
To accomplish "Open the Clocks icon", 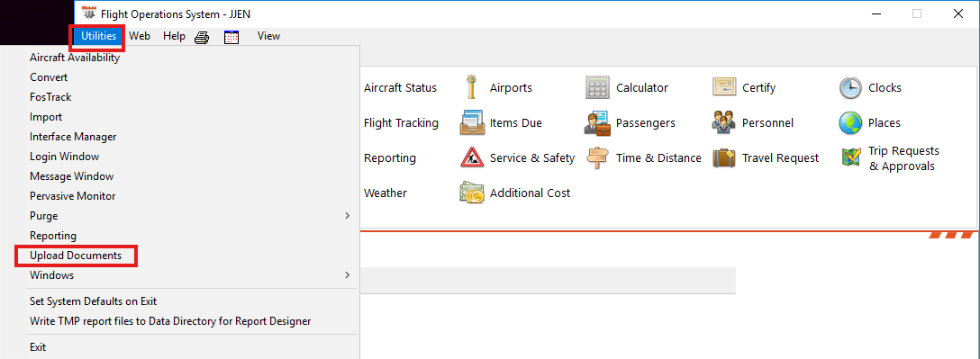I will click(850, 87).
